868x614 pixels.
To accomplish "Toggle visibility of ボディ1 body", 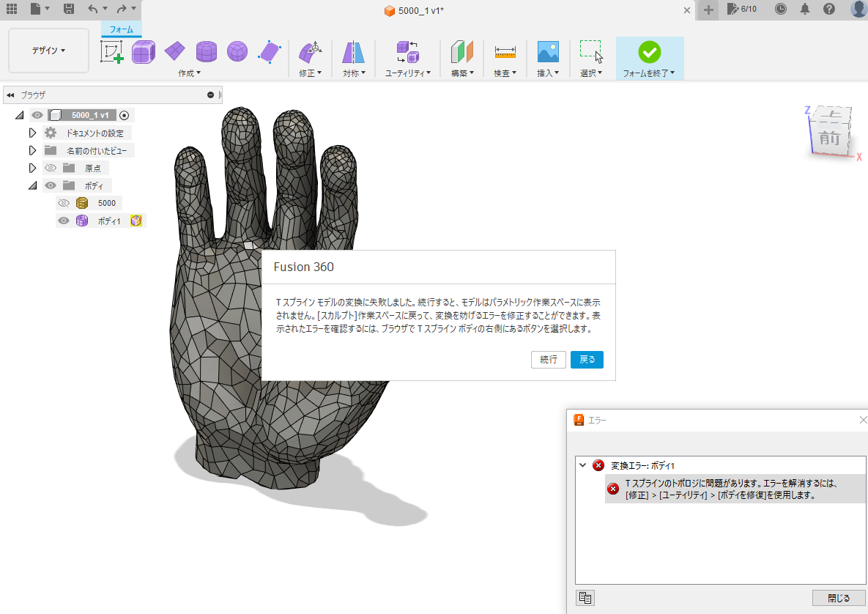I will click(x=64, y=221).
